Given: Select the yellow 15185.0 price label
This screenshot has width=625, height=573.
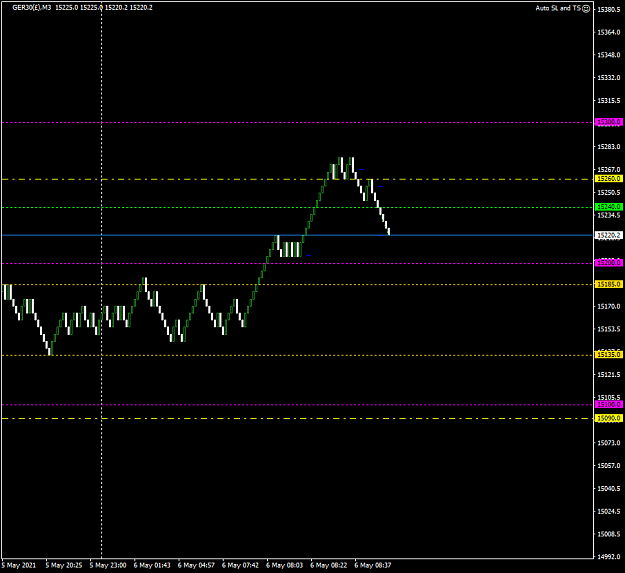Looking at the screenshot, I should tap(608, 284).
